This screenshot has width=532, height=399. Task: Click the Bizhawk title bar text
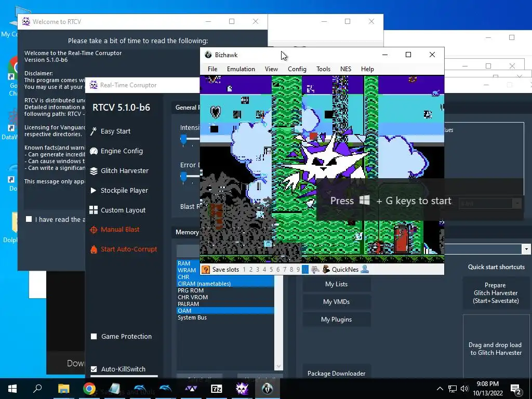pyautogui.click(x=226, y=55)
